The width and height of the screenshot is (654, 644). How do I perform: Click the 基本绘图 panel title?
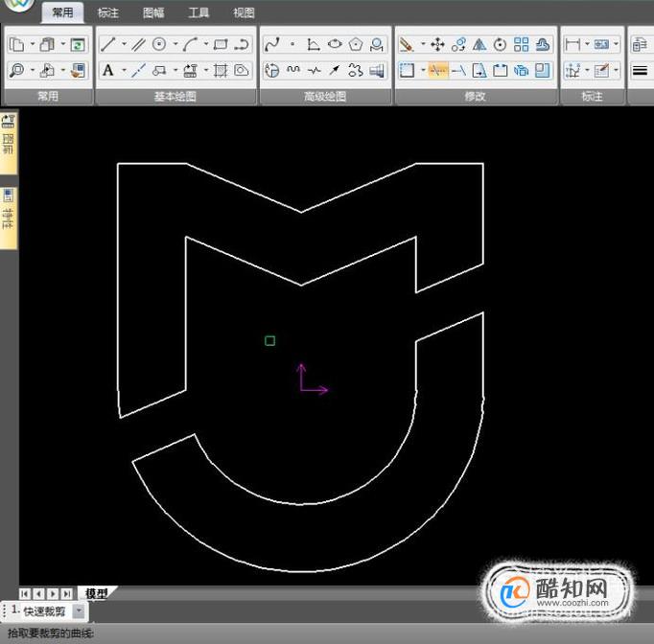coord(175,96)
